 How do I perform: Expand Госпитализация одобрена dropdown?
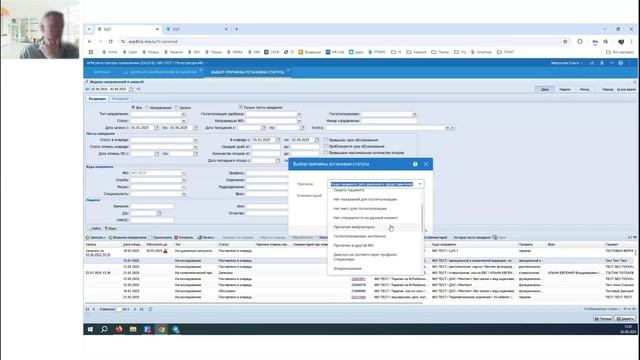[x=299, y=114]
